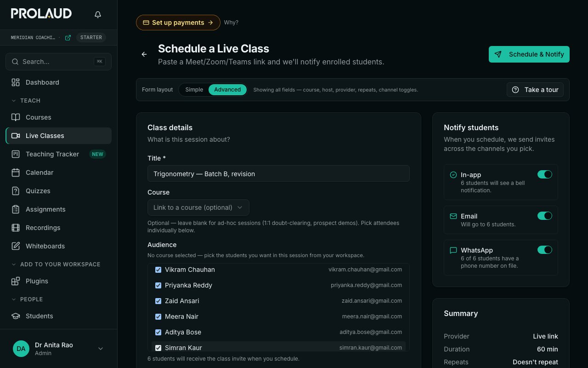Collapse the PEOPLE section

pos(27,299)
